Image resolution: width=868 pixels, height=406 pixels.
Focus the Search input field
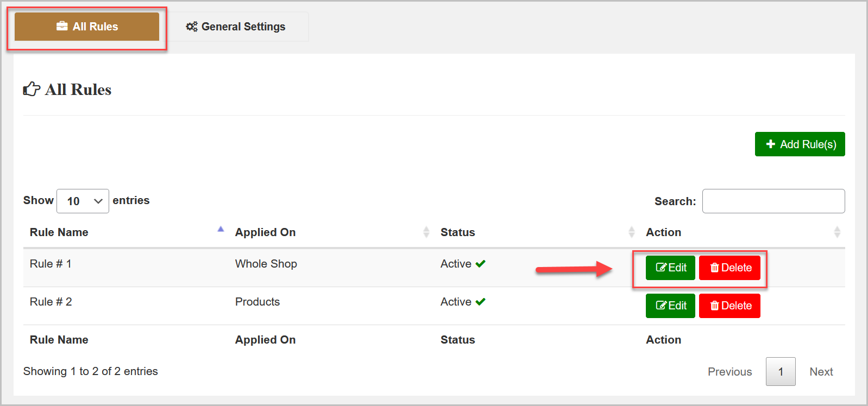pos(773,201)
